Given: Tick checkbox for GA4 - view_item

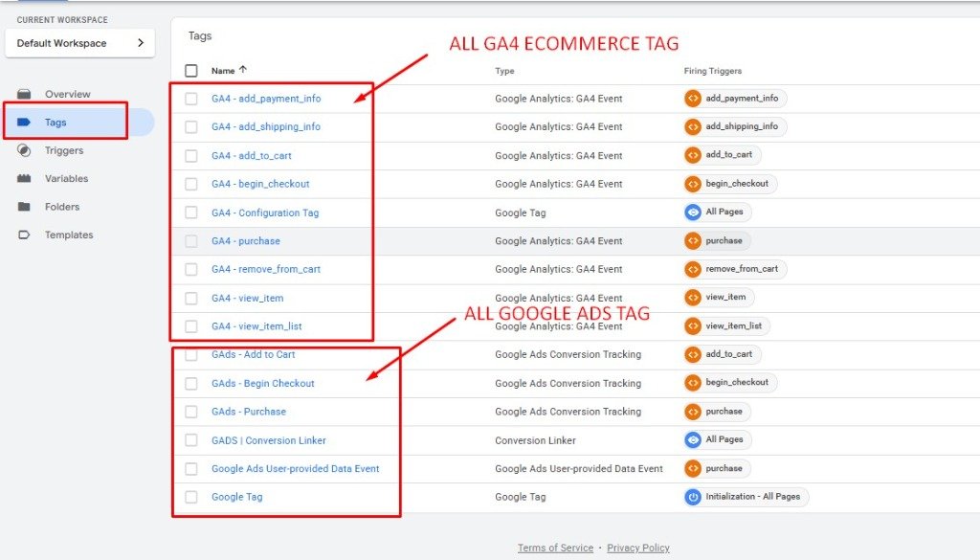Looking at the screenshot, I should click(191, 298).
